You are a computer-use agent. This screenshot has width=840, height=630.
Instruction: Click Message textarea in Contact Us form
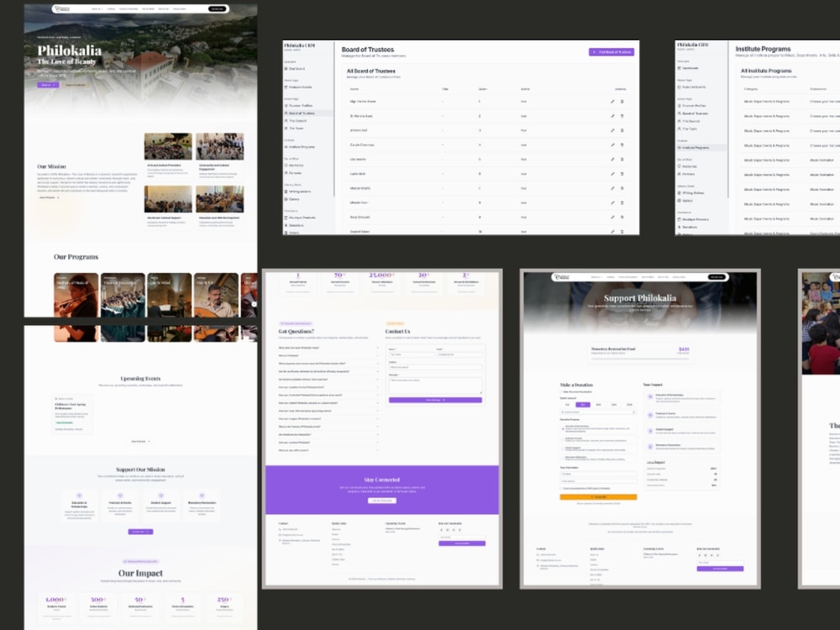point(435,386)
